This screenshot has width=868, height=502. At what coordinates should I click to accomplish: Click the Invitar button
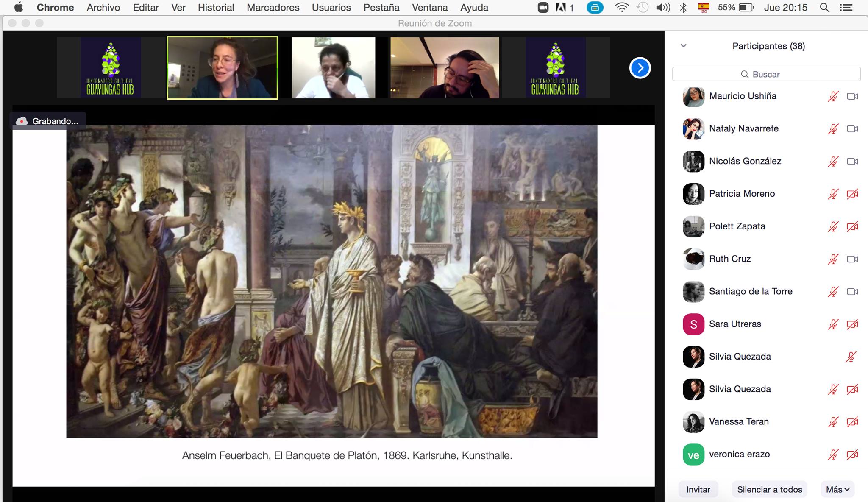(x=698, y=489)
